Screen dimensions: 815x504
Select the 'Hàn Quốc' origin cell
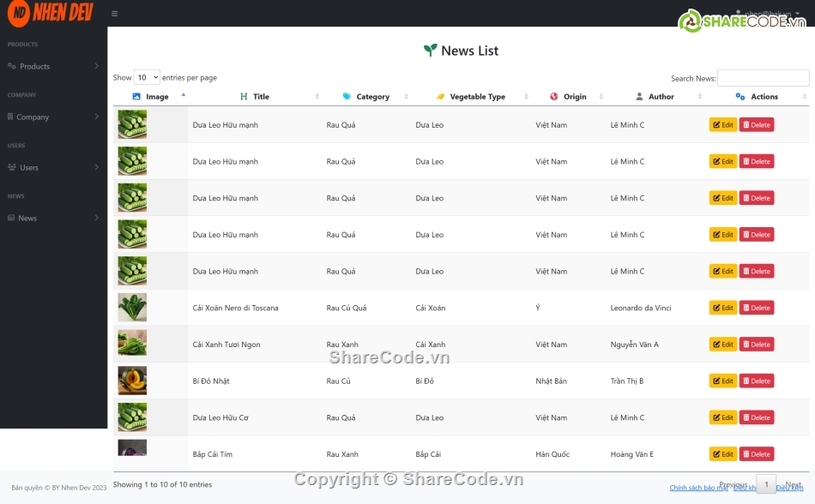pos(552,454)
